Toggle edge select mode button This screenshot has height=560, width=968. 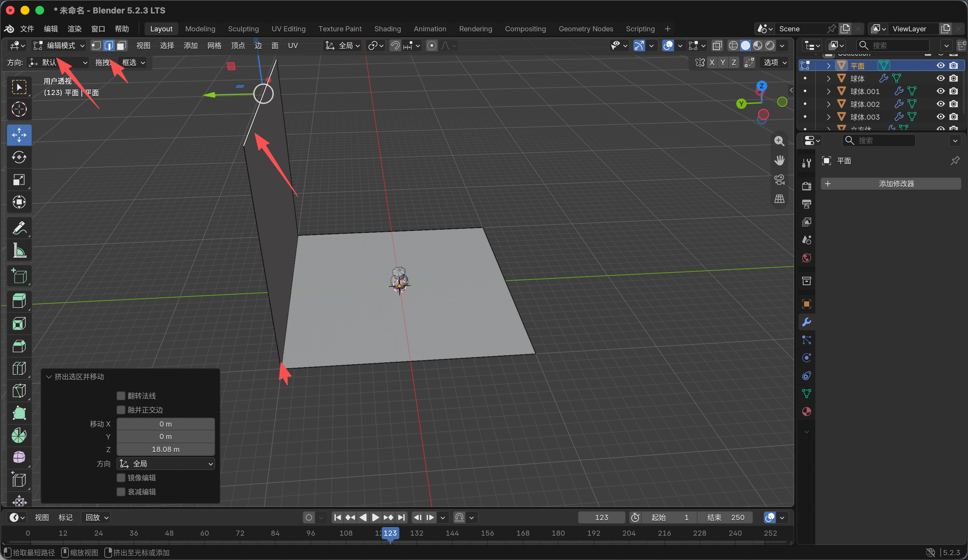point(109,46)
